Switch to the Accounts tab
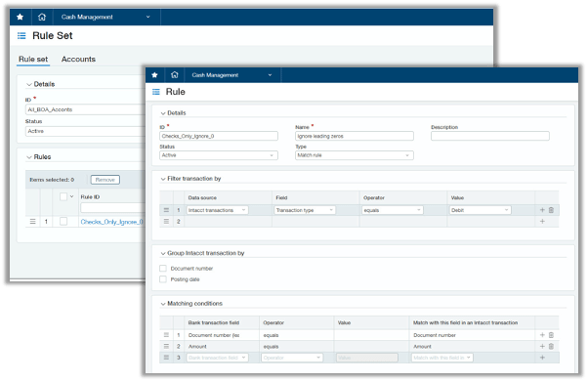The height and width of the screenshot is (382, 588). [x=78, y=60]
